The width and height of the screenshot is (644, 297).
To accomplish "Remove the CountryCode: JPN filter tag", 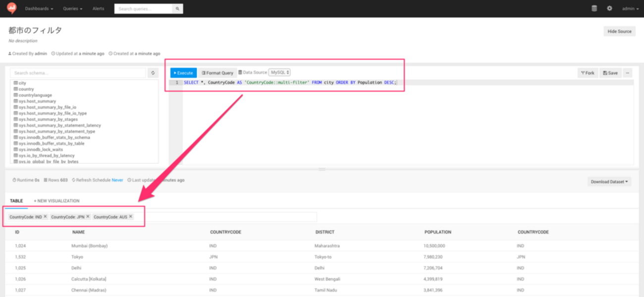I will pyautogui.click(x=88, y=217).
